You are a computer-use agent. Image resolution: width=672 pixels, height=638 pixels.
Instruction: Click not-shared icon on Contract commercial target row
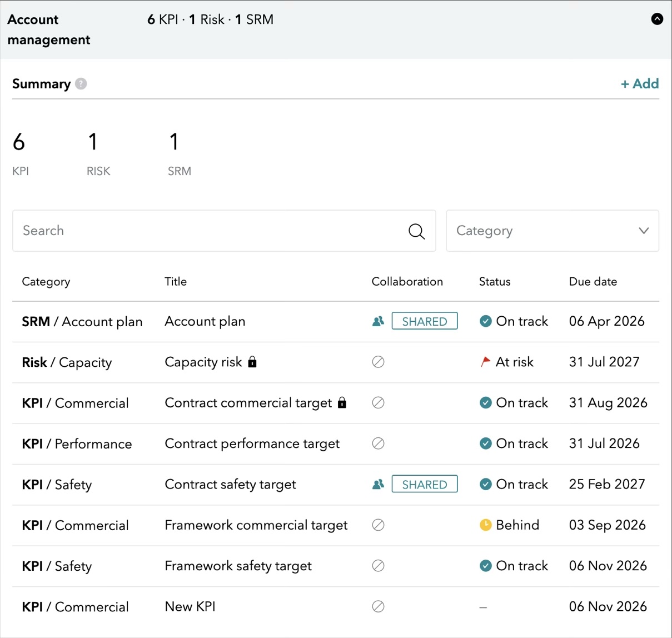[378, 402]
